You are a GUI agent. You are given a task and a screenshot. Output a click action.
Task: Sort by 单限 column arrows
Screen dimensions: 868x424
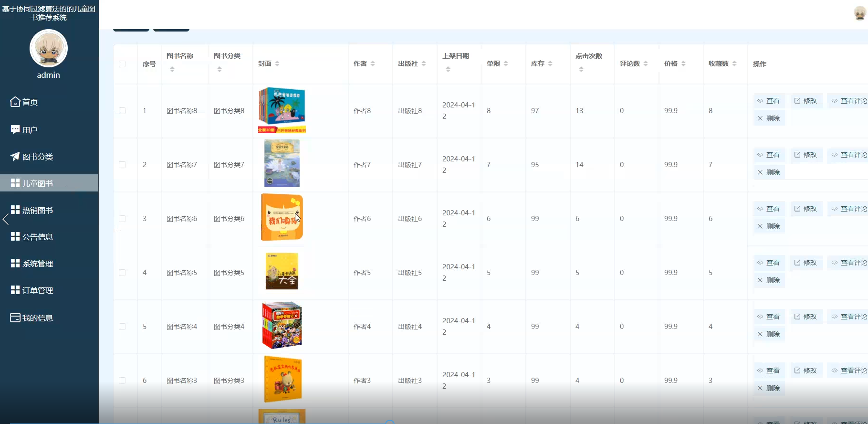tap(506, 64)
